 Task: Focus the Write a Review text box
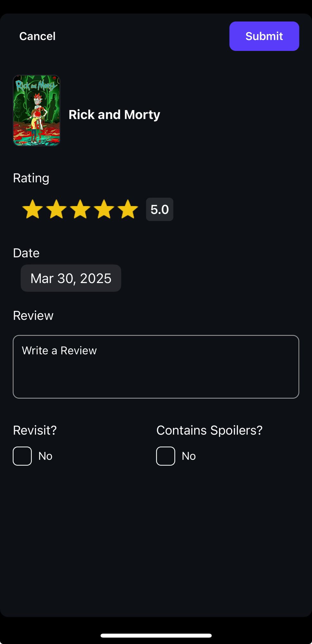tap(156, 367)
